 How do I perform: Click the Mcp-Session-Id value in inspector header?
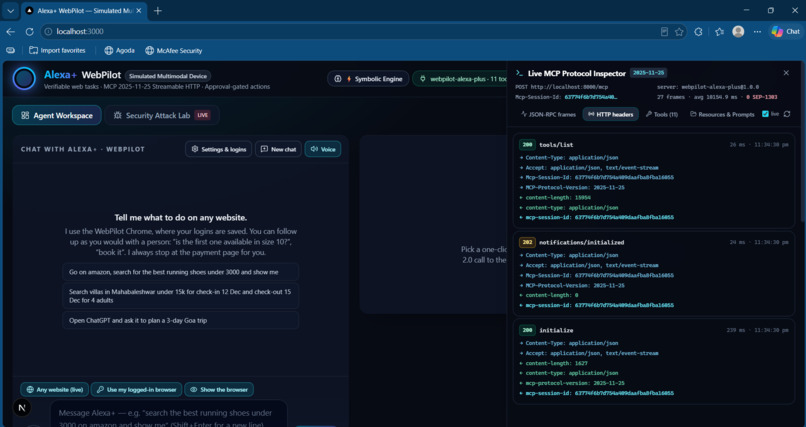tap(591, 97)
